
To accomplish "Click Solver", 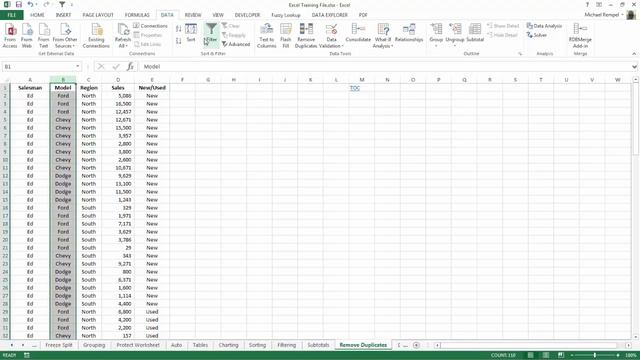I will (x=537, y=35).
